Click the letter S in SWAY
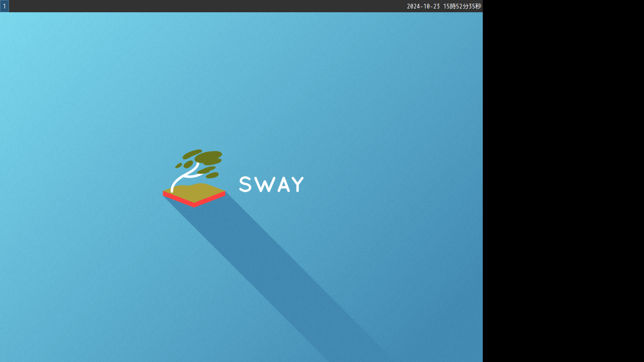Viewport: 644px width, 362px height. click(x=246, y=184)
